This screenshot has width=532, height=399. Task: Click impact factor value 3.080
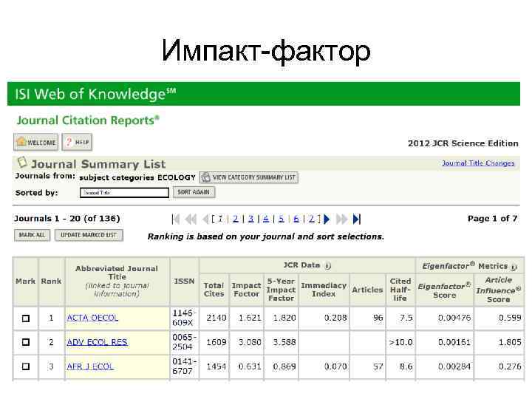(250, 342)
